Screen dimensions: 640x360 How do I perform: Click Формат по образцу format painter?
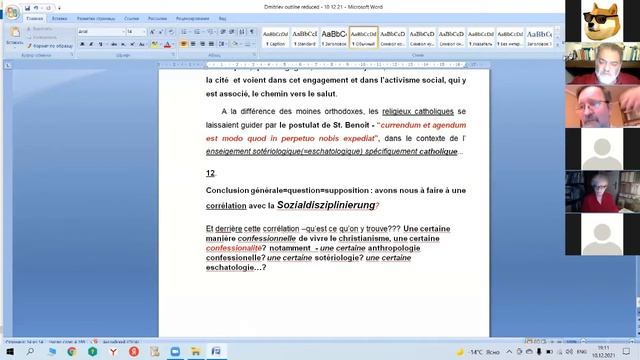[x=50, y=46]
